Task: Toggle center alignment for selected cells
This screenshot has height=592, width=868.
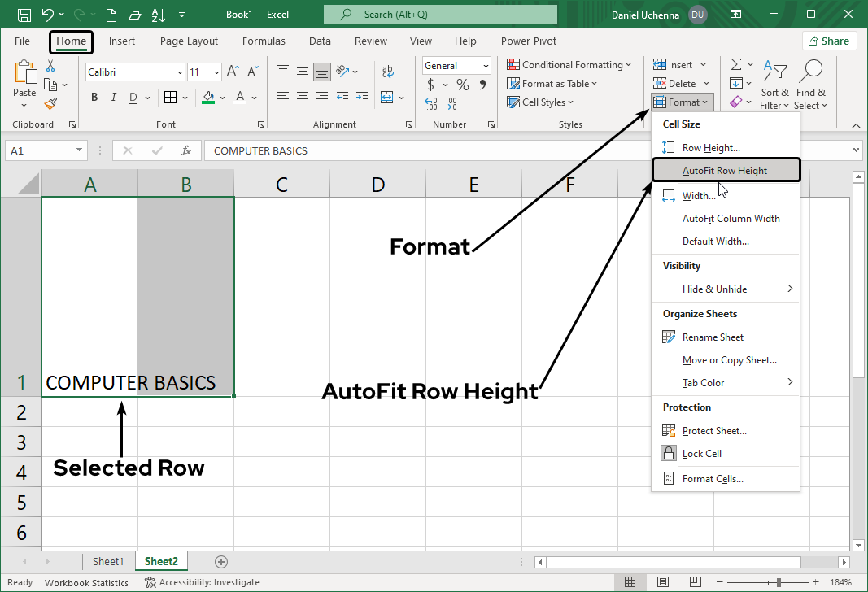Action: [302, 98]
